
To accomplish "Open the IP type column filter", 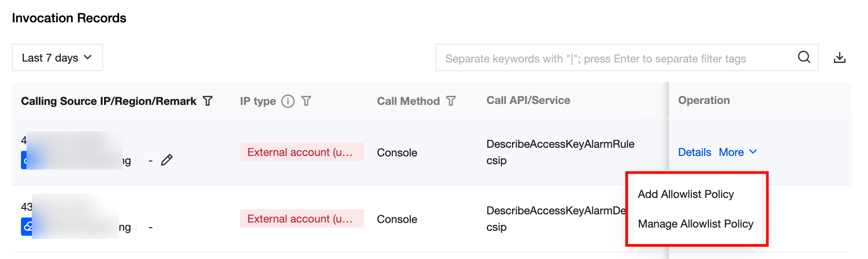I will 306,101.
